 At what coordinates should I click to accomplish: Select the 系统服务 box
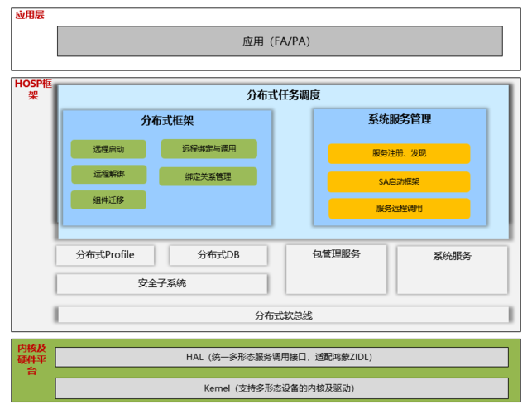[453, 270]
